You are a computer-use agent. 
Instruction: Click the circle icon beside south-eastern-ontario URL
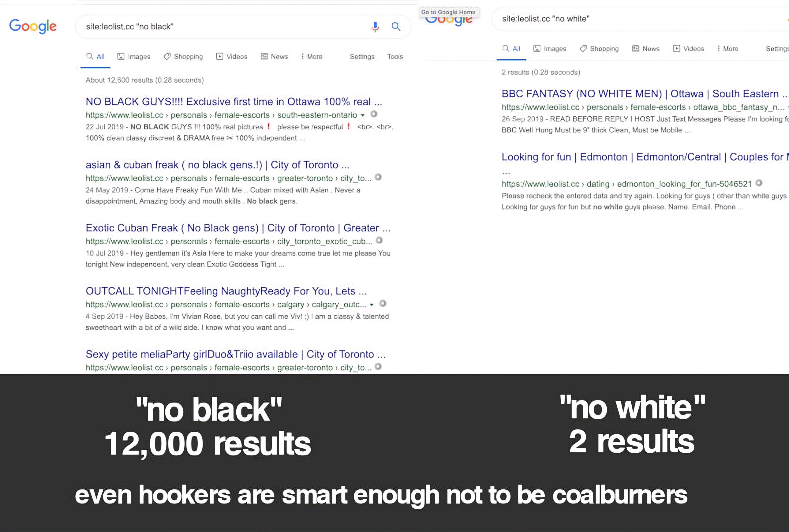click(x=374, y=114)
